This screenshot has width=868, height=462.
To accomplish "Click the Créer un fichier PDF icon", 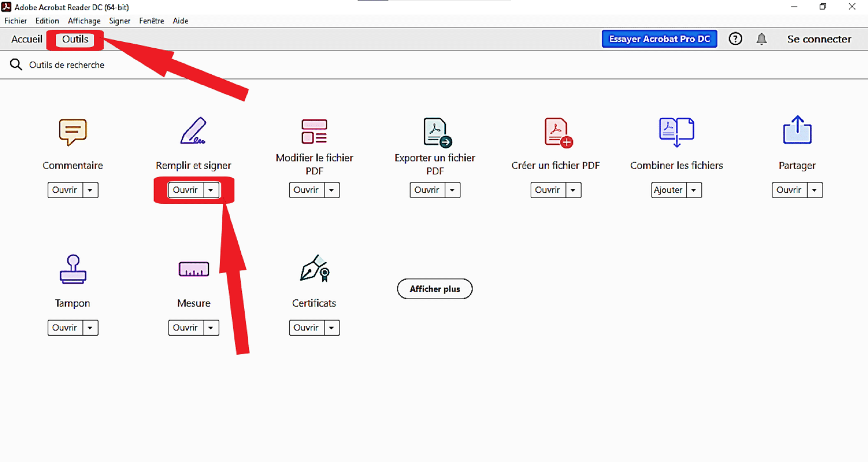I will tap(558, 132).
